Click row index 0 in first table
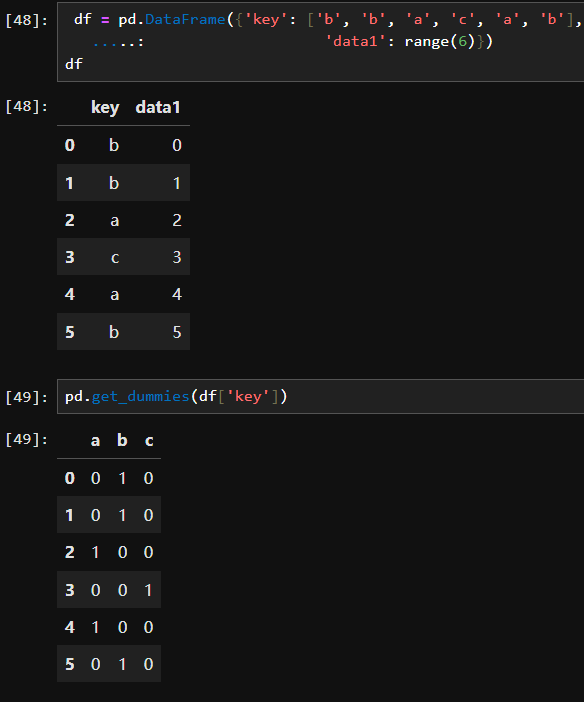The image size is (584, 702). pos(70,145)
